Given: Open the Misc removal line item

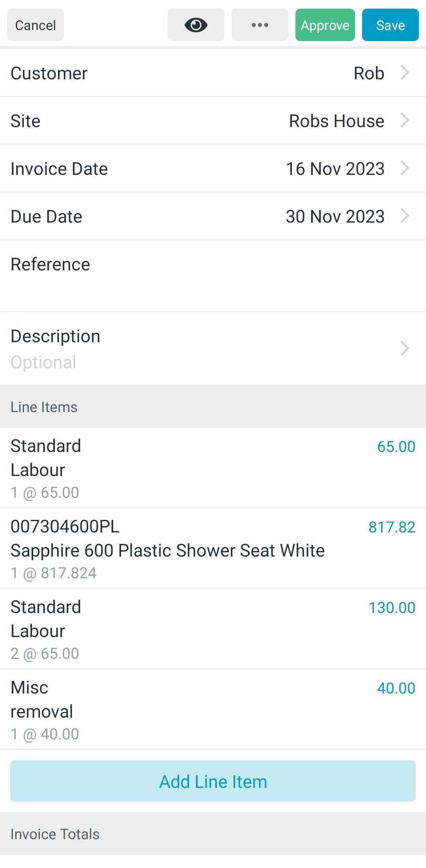Looking at the screenshot, I should pyautogui.click(x=213, y=709).
